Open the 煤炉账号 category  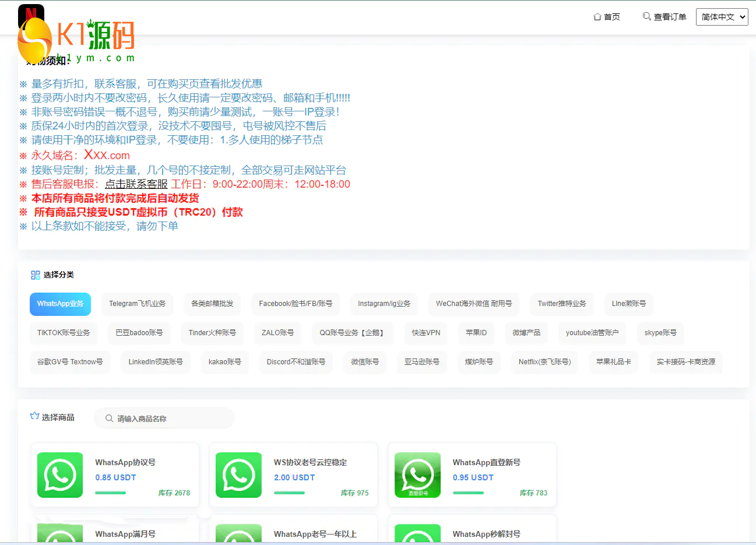pyautogui.click(x=479, y=362)
